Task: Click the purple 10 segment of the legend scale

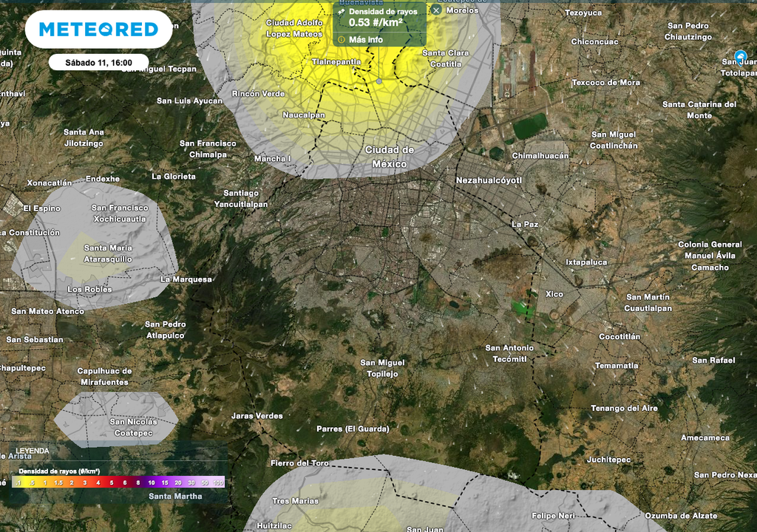Action: point(152,483)
